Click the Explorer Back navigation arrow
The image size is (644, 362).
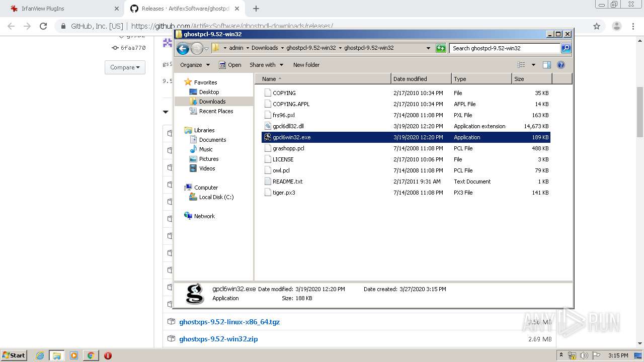[x=183, y=48]
